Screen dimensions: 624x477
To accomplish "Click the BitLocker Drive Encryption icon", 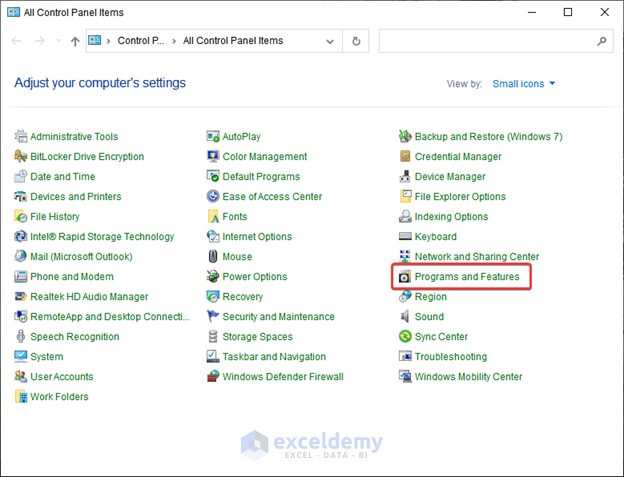I will [22, 157].
